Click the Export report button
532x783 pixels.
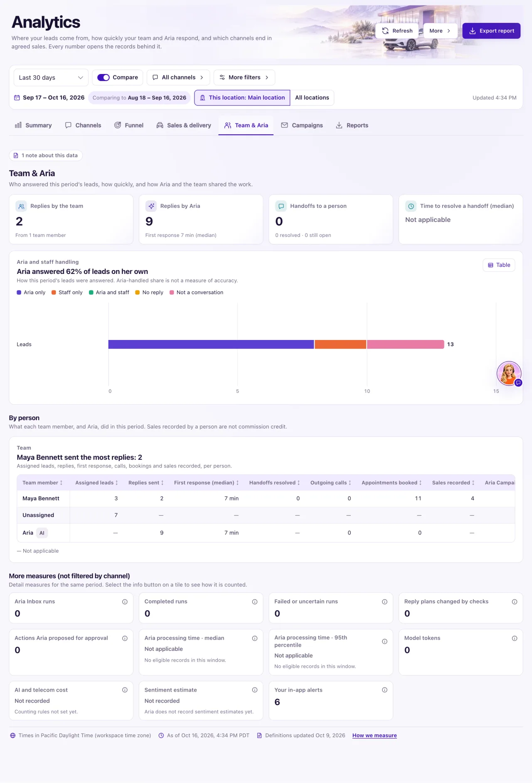coord(491,31)
